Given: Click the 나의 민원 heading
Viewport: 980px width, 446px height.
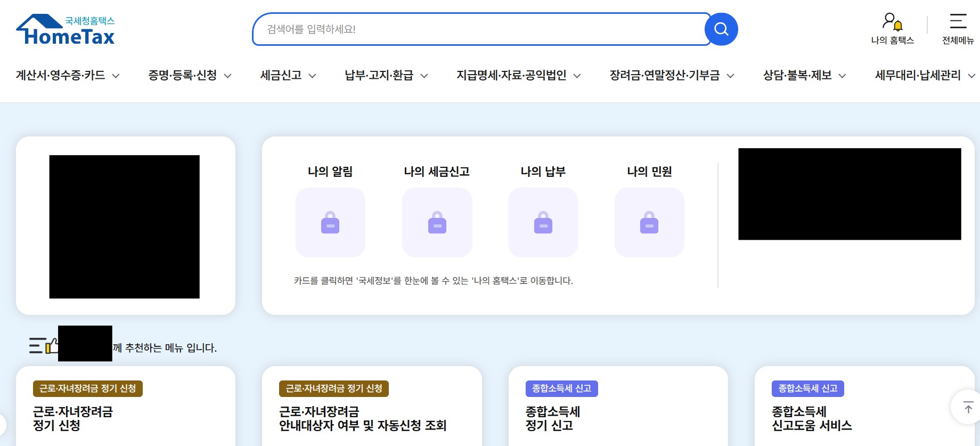Looking at the screenshot, I should (649, 172).
